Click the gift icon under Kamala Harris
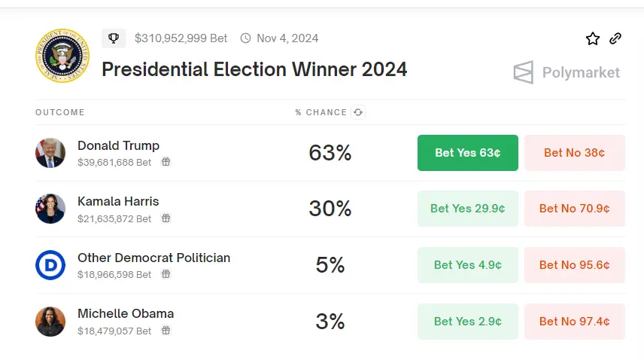The width and height of the screenshot is (644, 360). click(166, 218)
